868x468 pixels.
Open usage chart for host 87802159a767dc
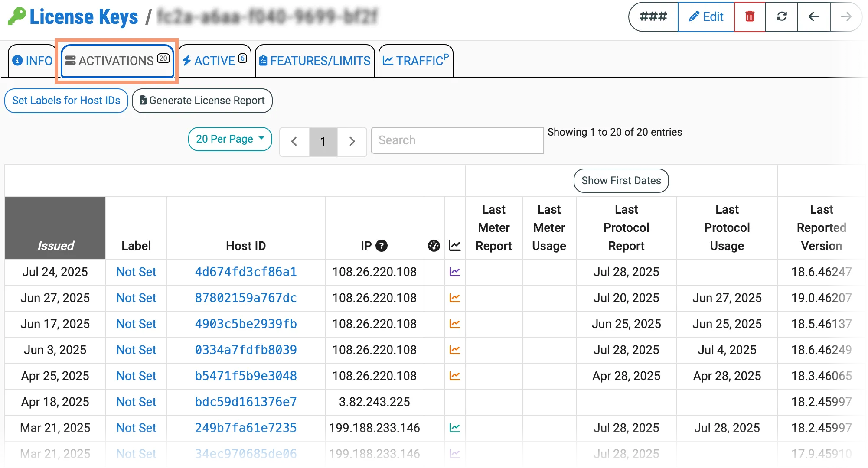point(455,298)
